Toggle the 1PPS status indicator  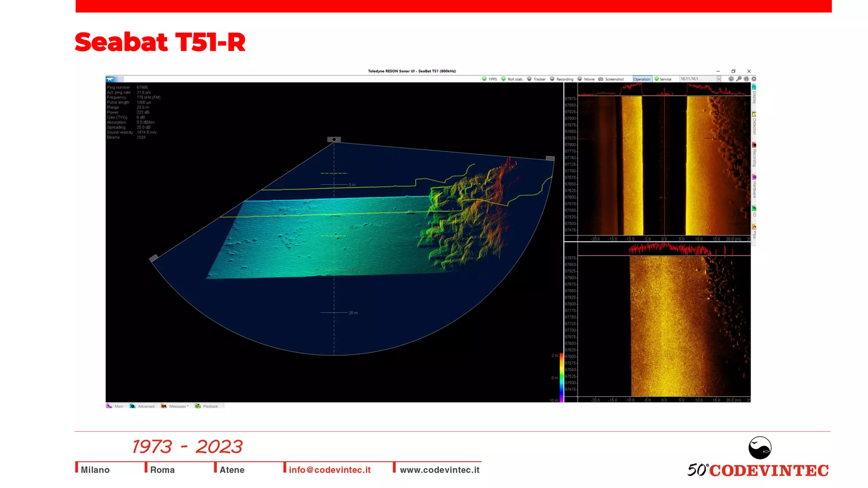click(x=490, y=79)
